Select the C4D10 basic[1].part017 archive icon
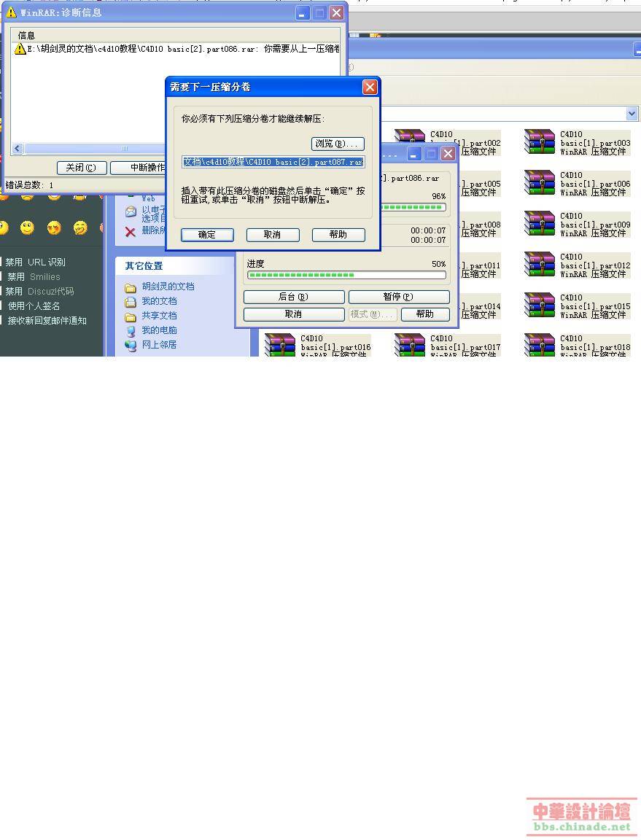 (410, 344)
